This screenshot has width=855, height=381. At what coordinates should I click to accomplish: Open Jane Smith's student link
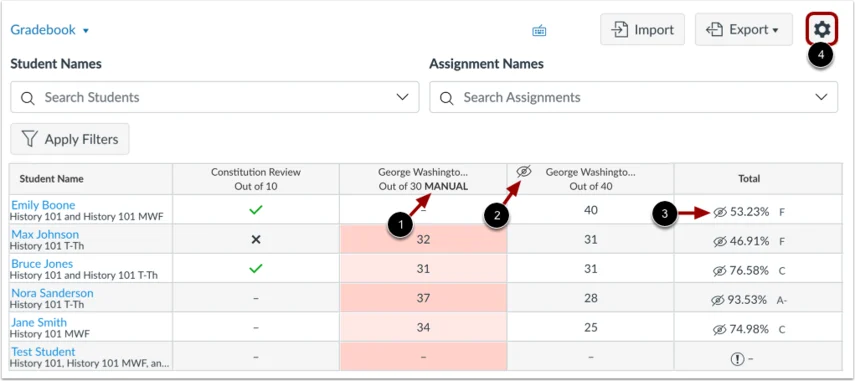[x=39, y=323]
